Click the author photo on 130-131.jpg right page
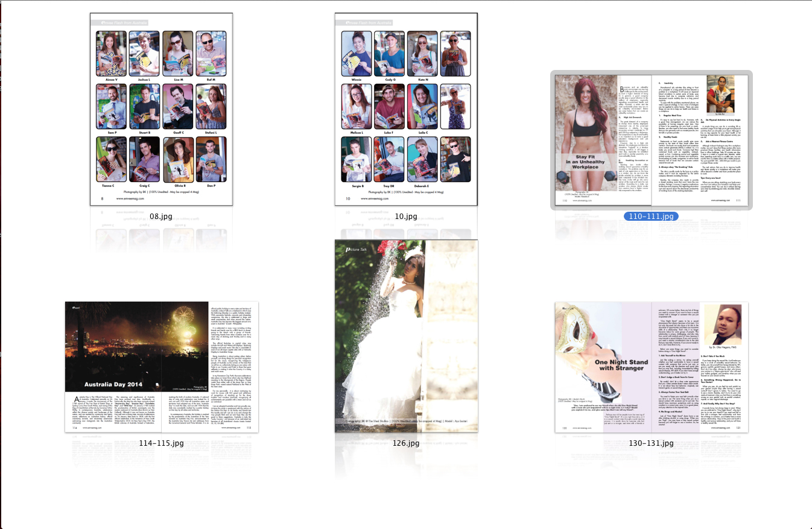Viewport: 812px width, 529px height. click(x=723, y=323)
